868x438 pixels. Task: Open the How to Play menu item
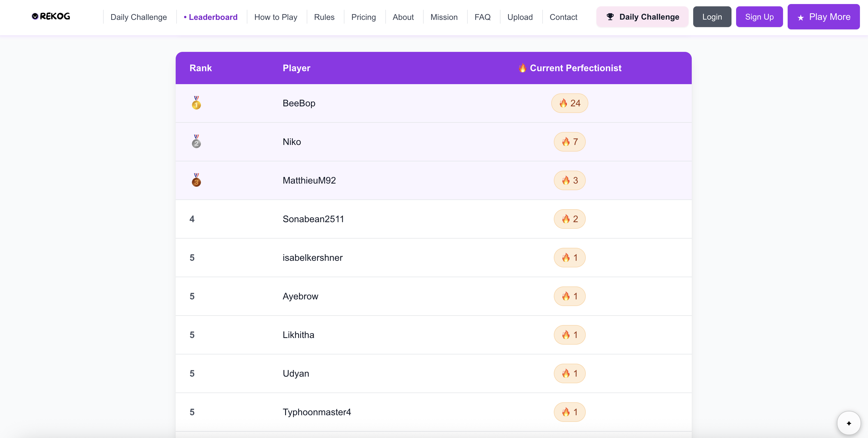coord(276,17)
